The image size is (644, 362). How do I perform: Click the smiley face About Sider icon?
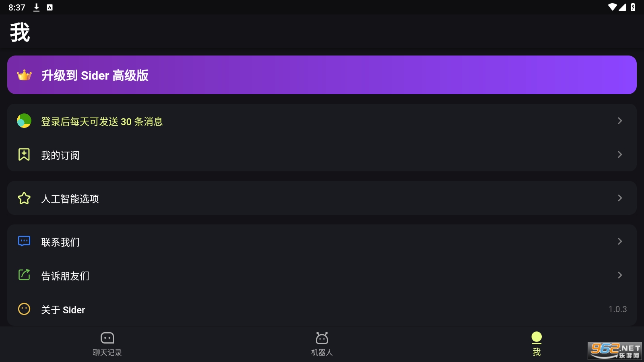coord(24,309)
